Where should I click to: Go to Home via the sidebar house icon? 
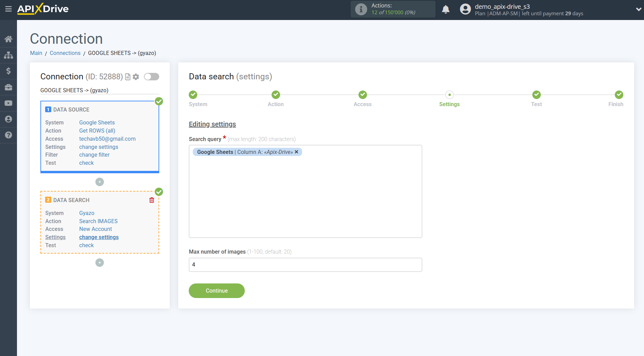[x=8, y=39]
